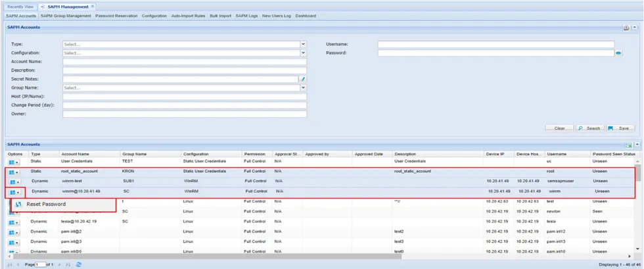The image size is (644, 269).
Task: Collapse the upper SAPM Accounts form panel
Action: (635, 28)
